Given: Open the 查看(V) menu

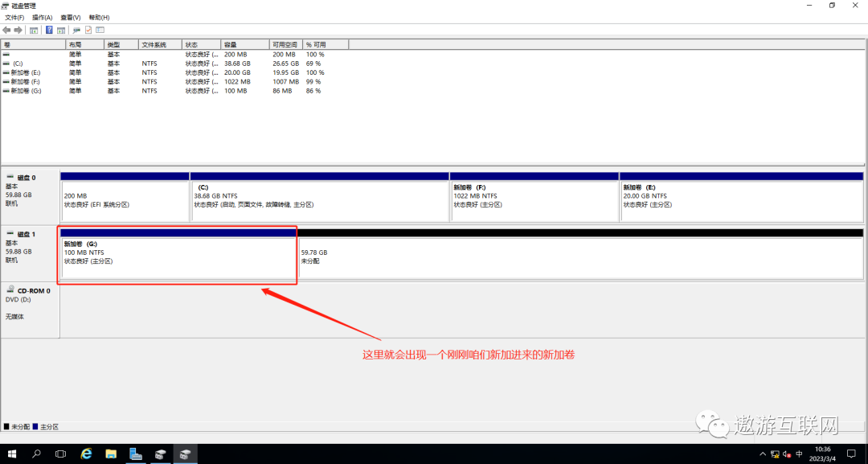Looking at the screenshot, I should pos(70,18).
